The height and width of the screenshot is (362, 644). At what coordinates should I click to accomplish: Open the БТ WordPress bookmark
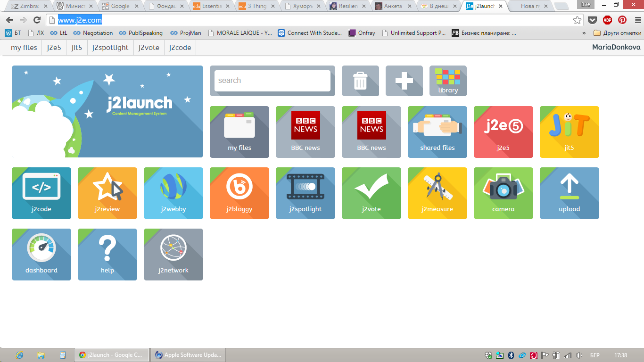point(13,33)
